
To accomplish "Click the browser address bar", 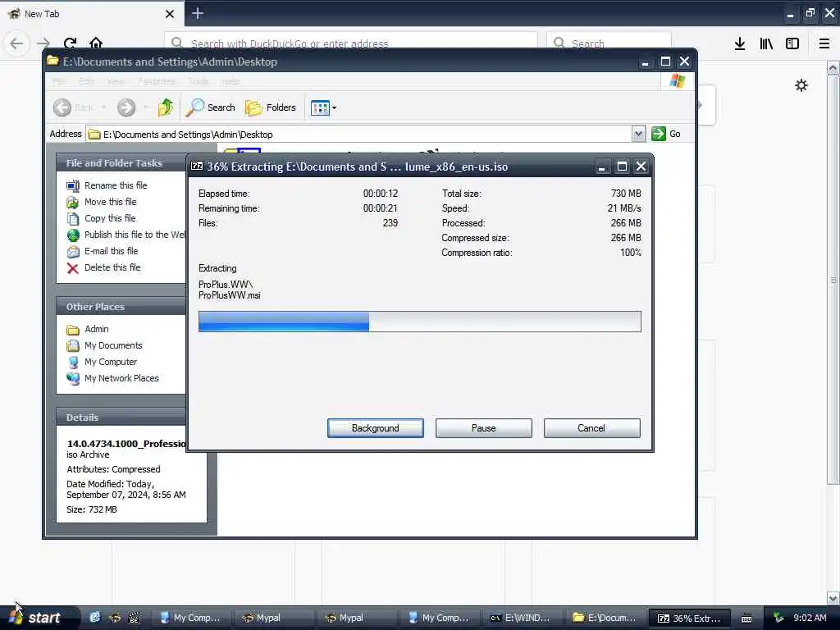I will click(351, 43).
